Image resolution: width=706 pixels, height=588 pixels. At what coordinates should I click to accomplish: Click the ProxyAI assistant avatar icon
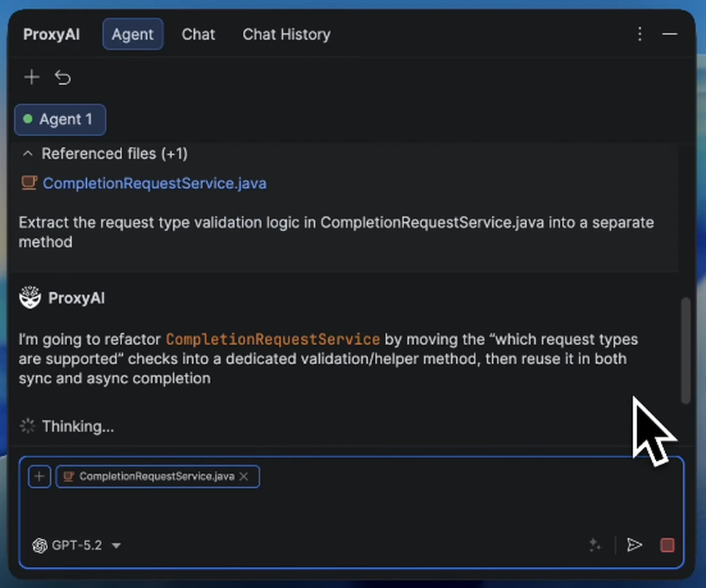pos(29,297)
